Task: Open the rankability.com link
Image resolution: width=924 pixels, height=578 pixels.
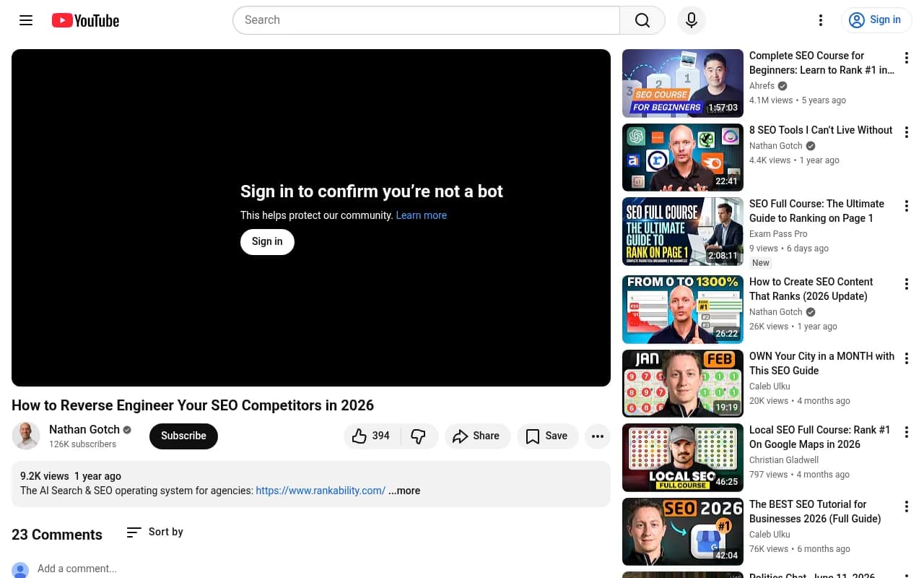Action: click(321, 491)
